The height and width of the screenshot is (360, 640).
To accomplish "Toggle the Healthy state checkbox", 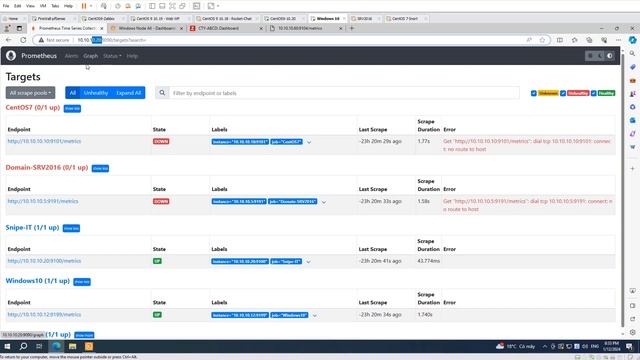I will point(594,93).
